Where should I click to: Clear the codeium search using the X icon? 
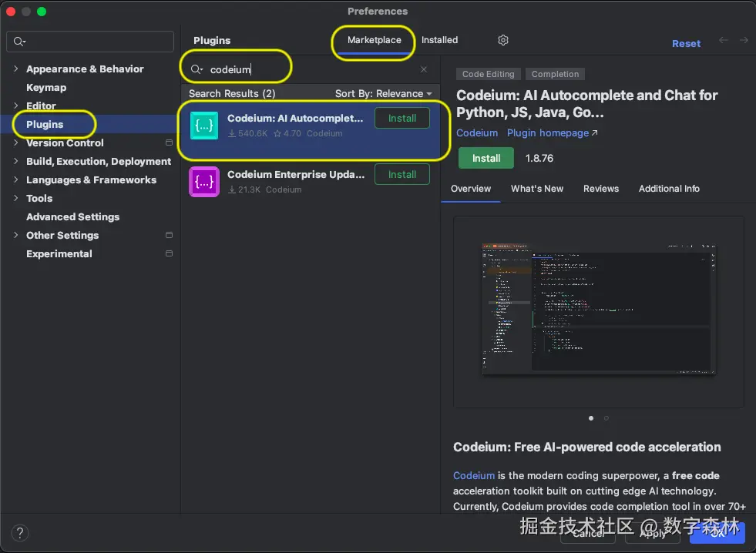[423, 69]
